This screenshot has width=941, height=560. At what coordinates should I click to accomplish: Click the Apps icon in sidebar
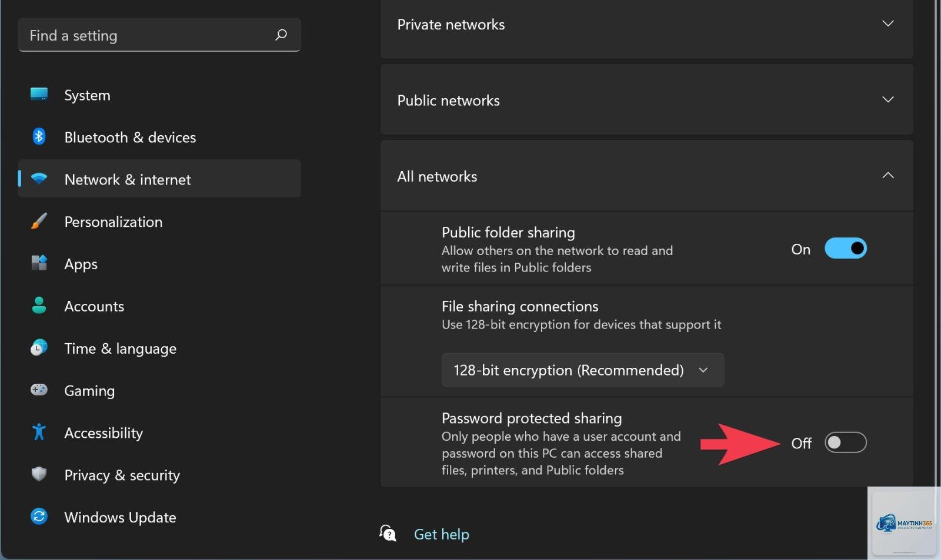39,263
